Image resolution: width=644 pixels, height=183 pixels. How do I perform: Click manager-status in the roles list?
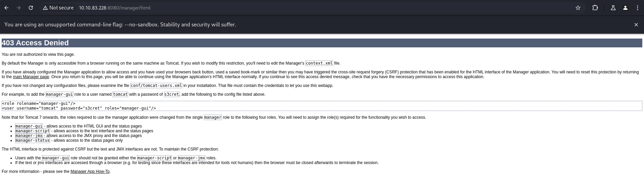(32, 140)
